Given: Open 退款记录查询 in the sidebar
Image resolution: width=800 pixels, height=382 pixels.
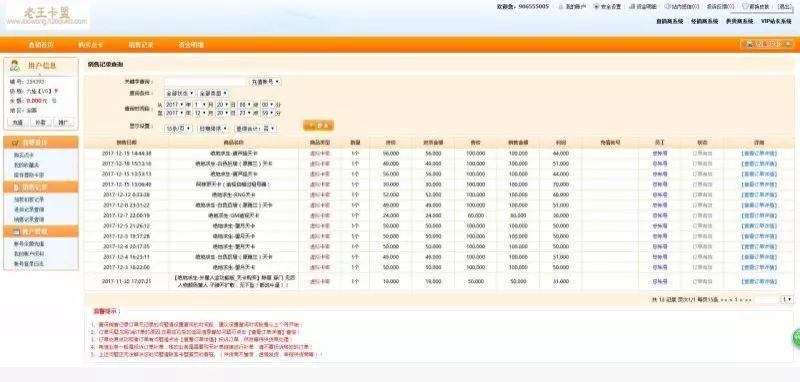Looking at the screenshot, I should (29, 210).
